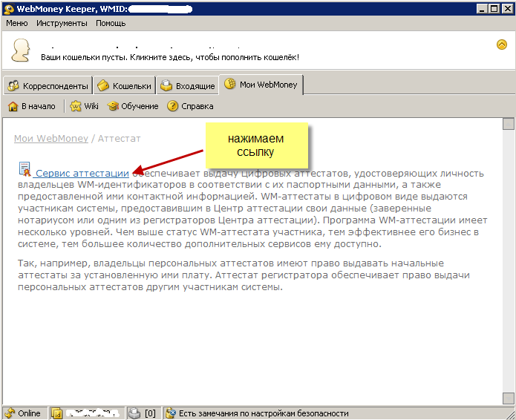Click the Корреспонденты tab people icon
This screenshot has width=516, height=420.
click(x=13, y=85)
